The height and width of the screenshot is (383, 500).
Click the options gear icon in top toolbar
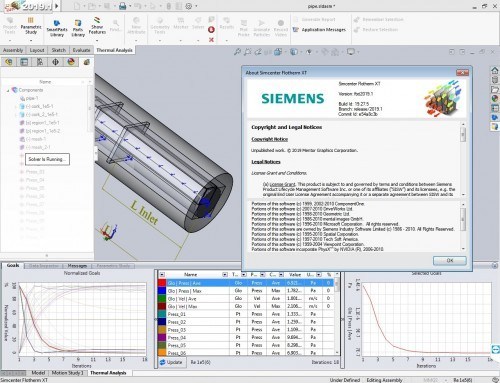click(x=189, y=6)
